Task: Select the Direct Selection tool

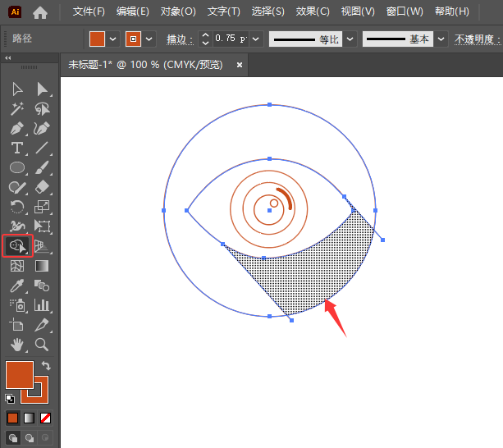Action: click(43, 89)
